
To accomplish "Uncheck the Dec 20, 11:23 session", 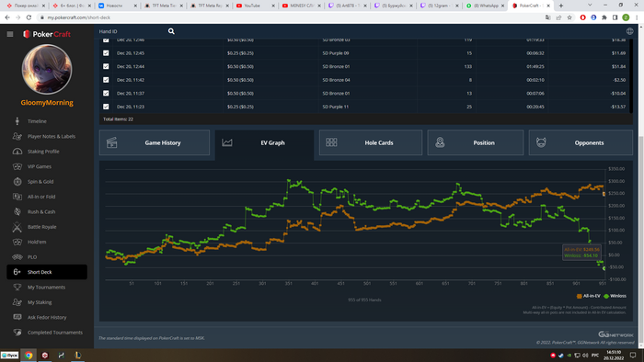I will [x=106, y=107].
